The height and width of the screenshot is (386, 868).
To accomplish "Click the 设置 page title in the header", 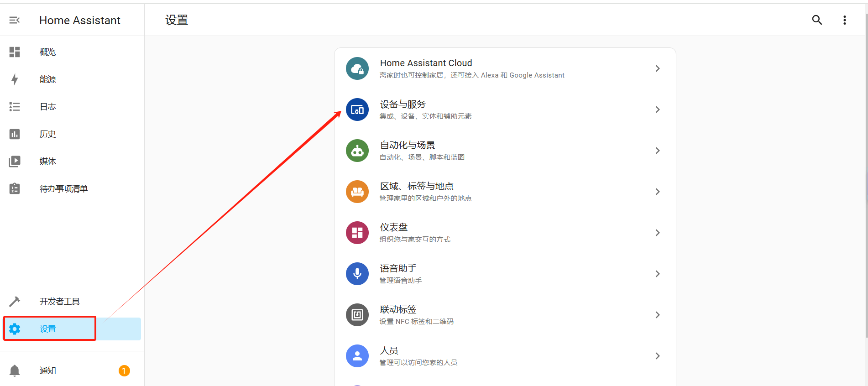I will coord(177,20).
